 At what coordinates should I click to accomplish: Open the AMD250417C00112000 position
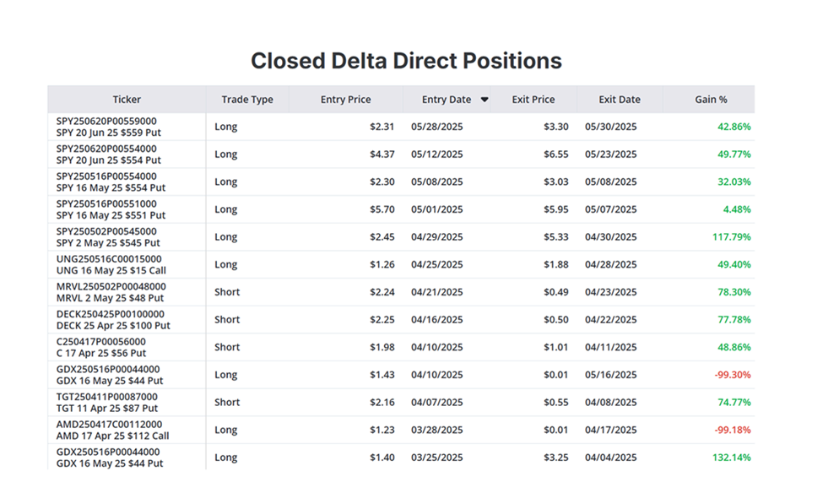(109, 424)
